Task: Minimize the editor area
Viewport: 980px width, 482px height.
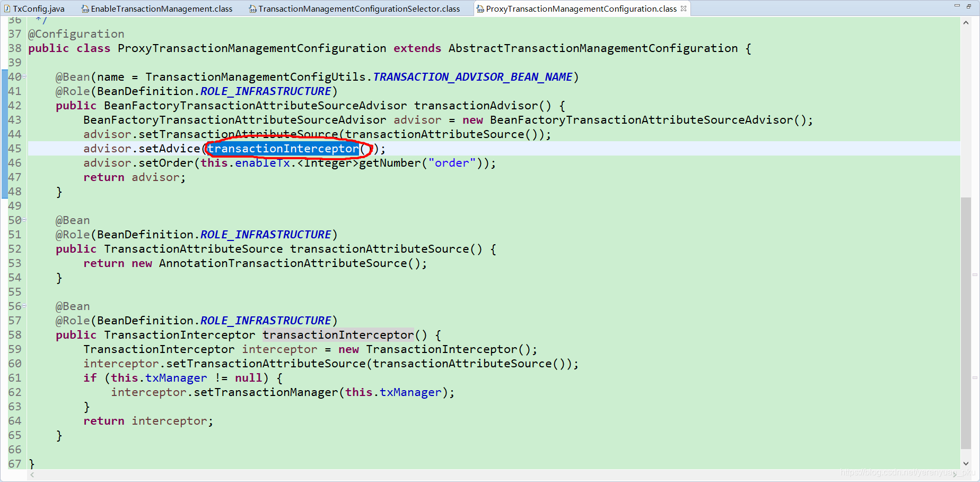Action: [957, 5]
